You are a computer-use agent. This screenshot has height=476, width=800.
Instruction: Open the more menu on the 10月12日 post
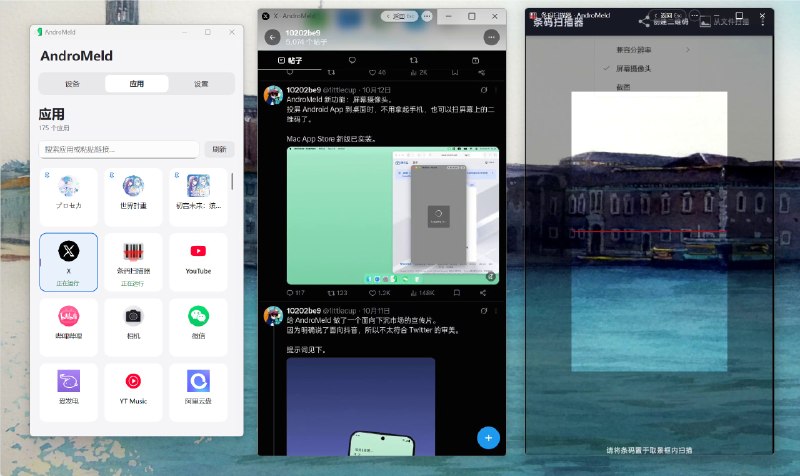(x=496, y=90)
